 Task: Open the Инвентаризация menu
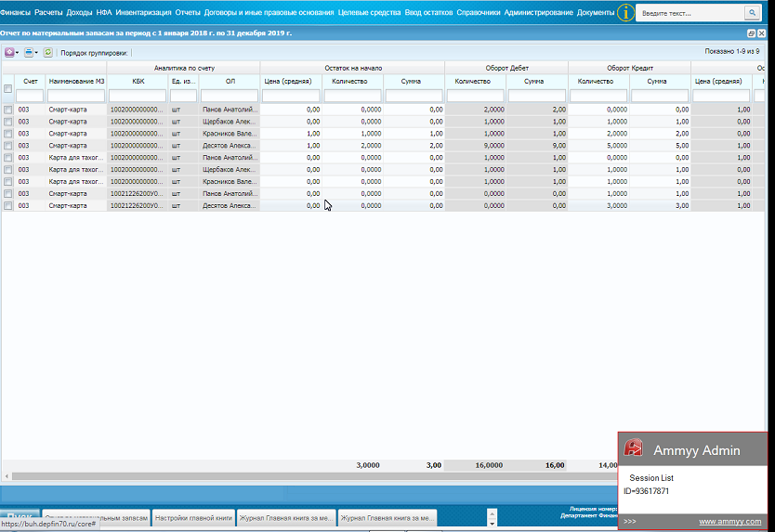click(x=143, y=12)
